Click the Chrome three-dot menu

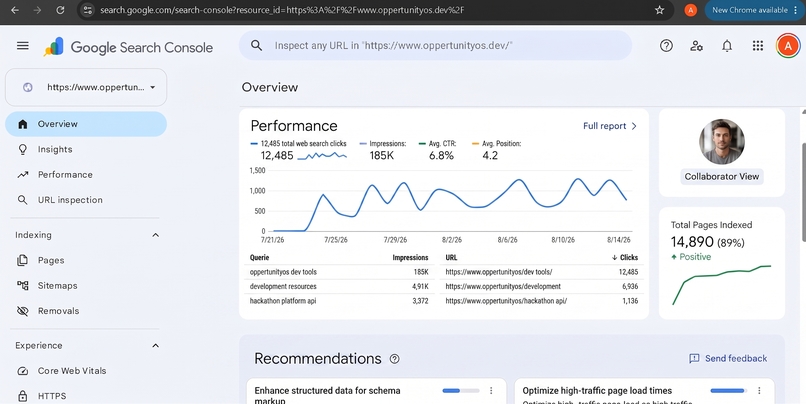[x=796, y=10]
